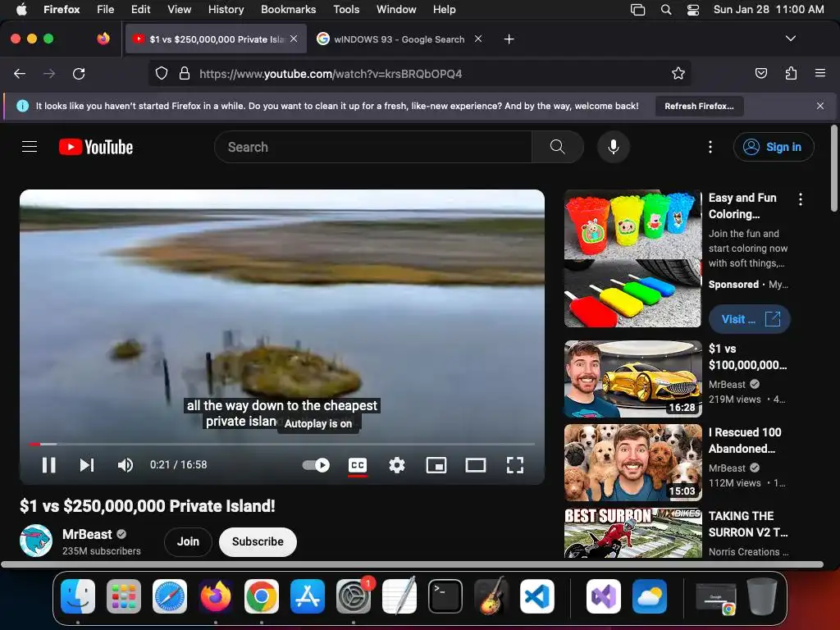Open Visual Studio Code from Dock
Screen dimensions: 840x630
(536, 596)
